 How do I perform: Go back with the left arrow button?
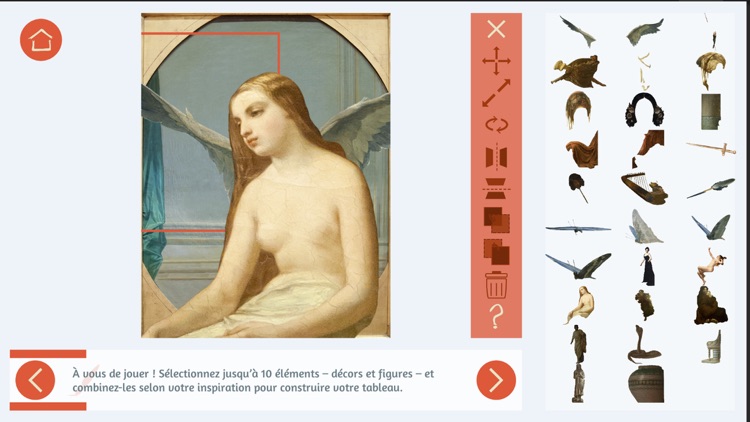tap(35, 380)
